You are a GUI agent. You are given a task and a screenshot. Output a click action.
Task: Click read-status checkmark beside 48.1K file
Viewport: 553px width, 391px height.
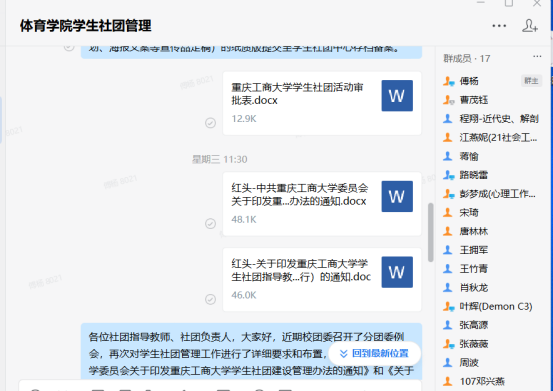(211, 224)
